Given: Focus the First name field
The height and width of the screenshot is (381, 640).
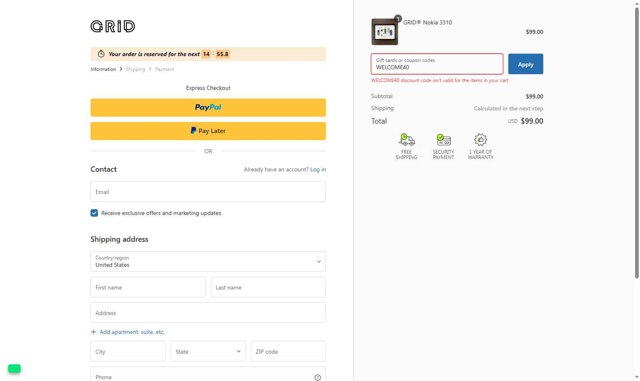Looking at the screenshot, I should coord(148,287).
